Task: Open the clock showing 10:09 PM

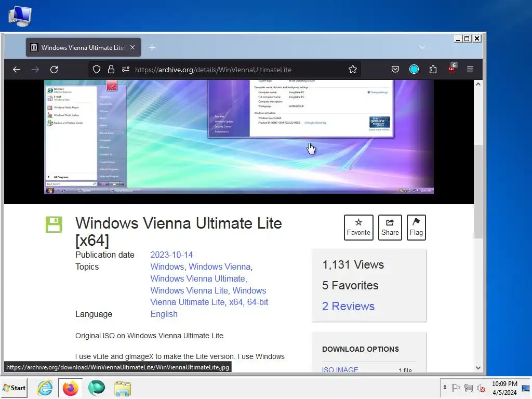Action: 504,388
